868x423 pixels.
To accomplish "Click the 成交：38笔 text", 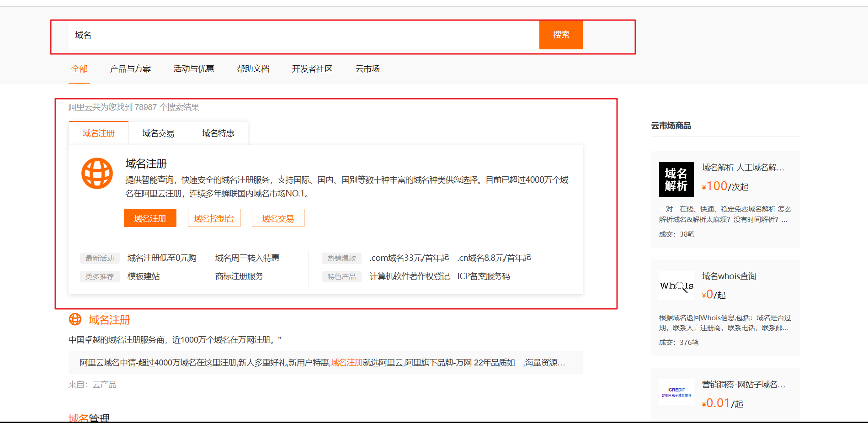I will point(676,234).
